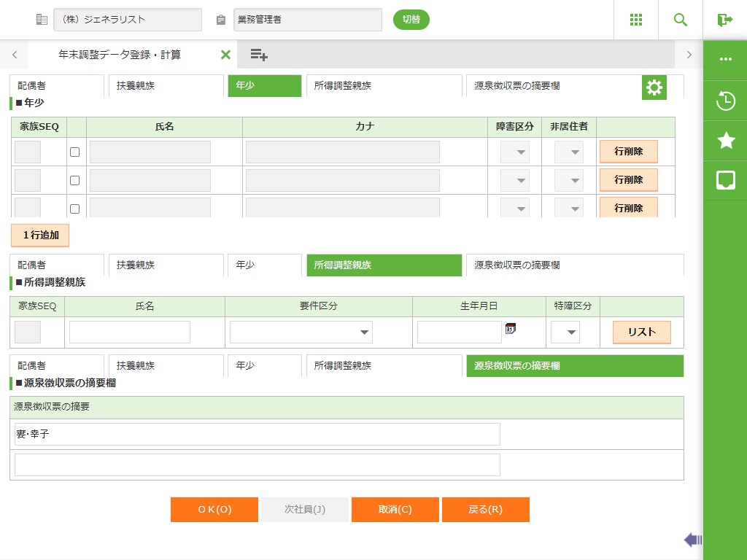Switch to the top 扶養親族 tab

[166, 85]
